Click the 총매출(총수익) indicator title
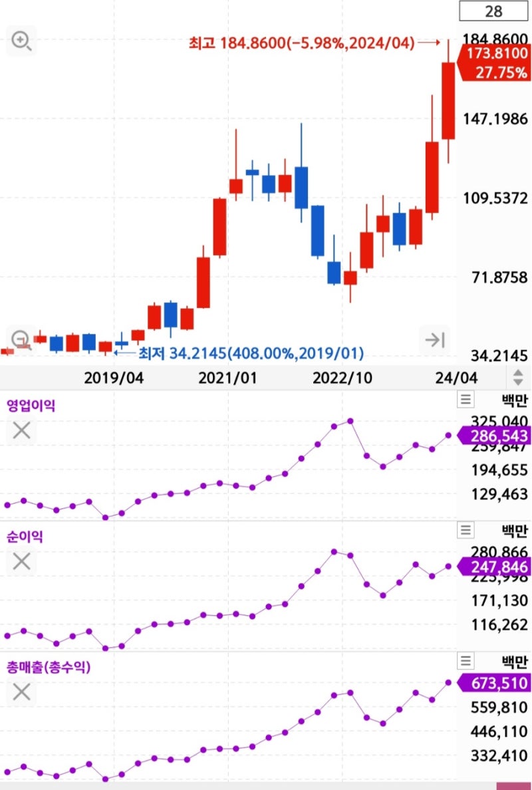 [x=49, y=668]
